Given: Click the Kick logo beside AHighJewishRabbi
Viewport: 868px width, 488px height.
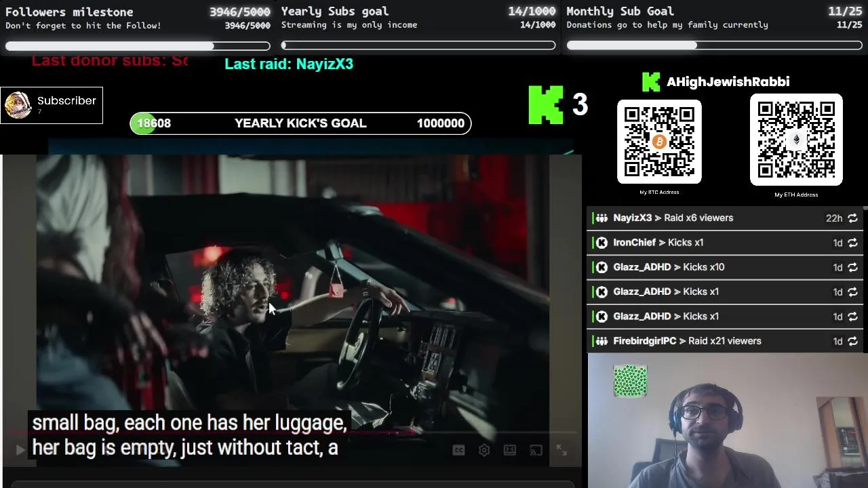Looking at the screenshot, I should point(651,82).
